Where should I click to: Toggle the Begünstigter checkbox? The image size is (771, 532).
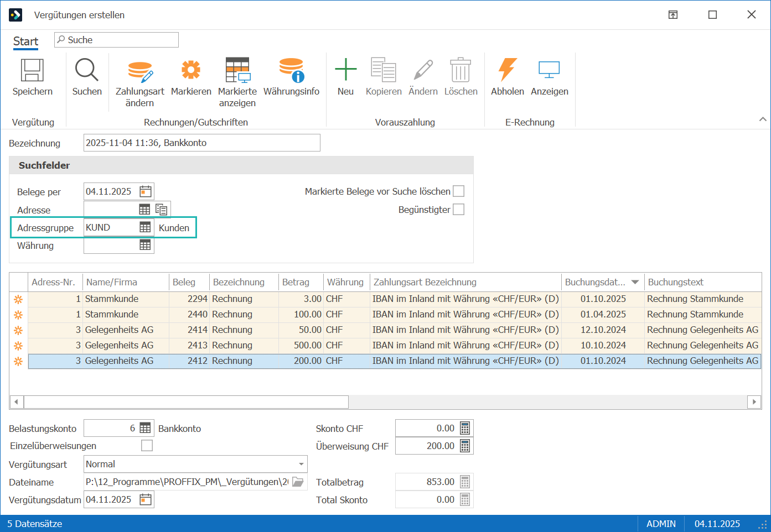click(x=458, y=210)
